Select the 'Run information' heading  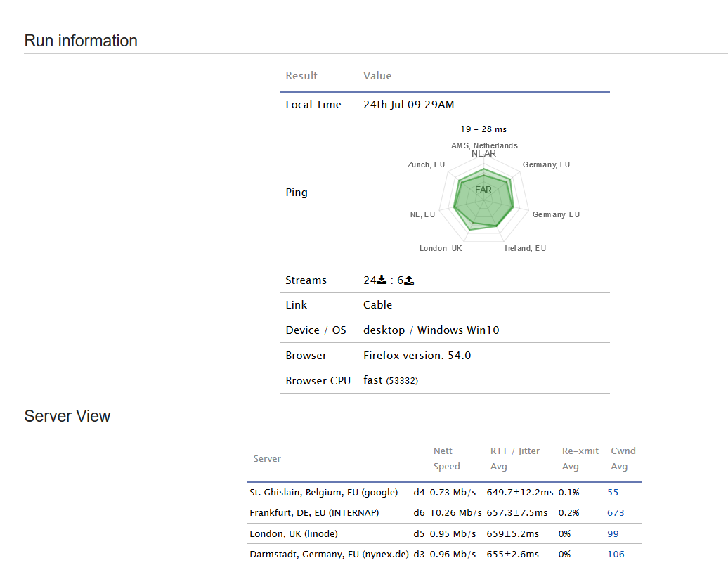point(81,41)
